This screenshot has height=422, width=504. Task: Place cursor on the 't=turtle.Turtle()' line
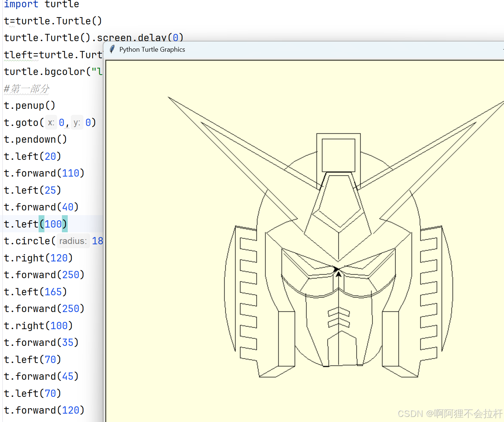(x=53, y=21)
